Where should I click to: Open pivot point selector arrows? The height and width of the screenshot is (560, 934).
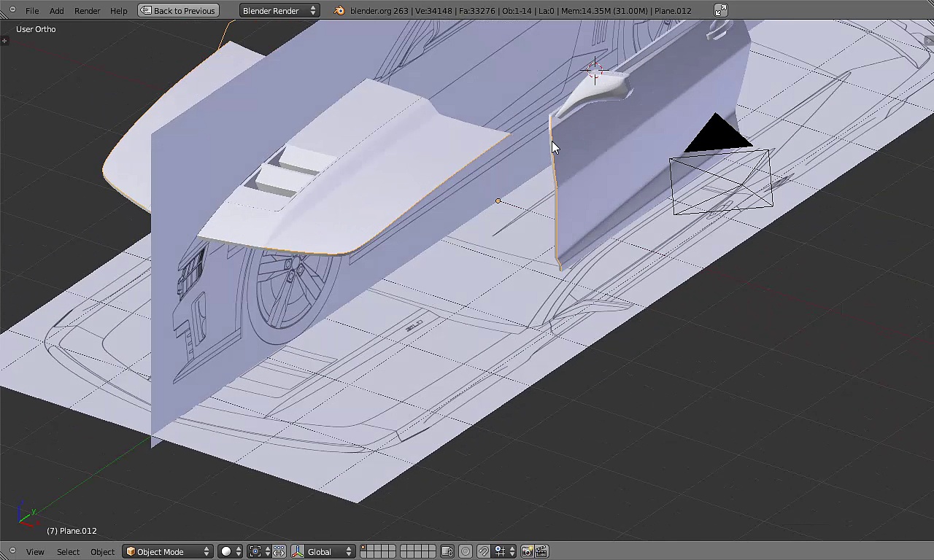coord(267,552)
